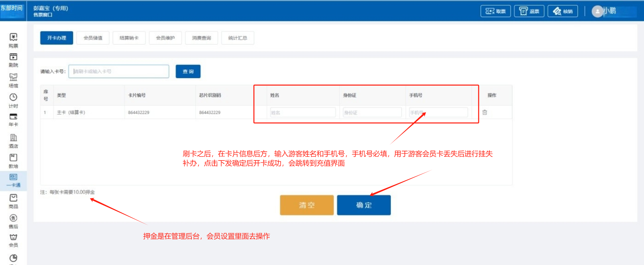
Task: Open the 会员 member crown icon
Action: point(13,240)
